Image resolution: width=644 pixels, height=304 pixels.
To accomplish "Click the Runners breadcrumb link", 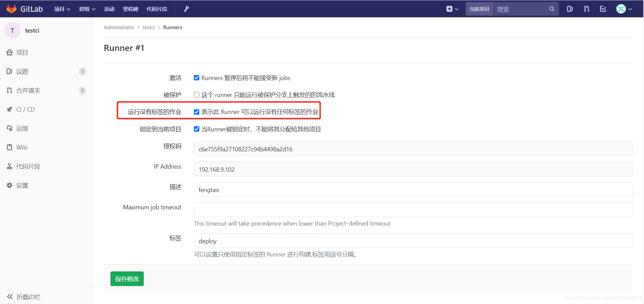I will 173,27.
